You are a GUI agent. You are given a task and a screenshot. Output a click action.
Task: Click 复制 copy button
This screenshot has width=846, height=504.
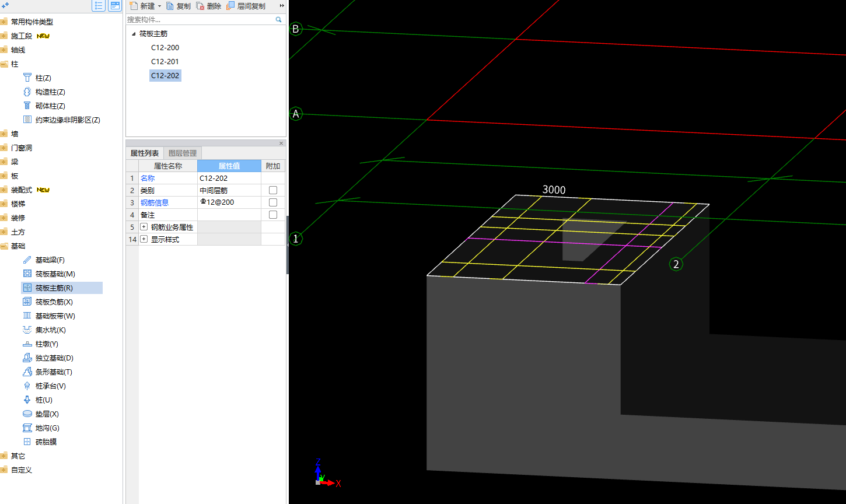pos(179,6)
